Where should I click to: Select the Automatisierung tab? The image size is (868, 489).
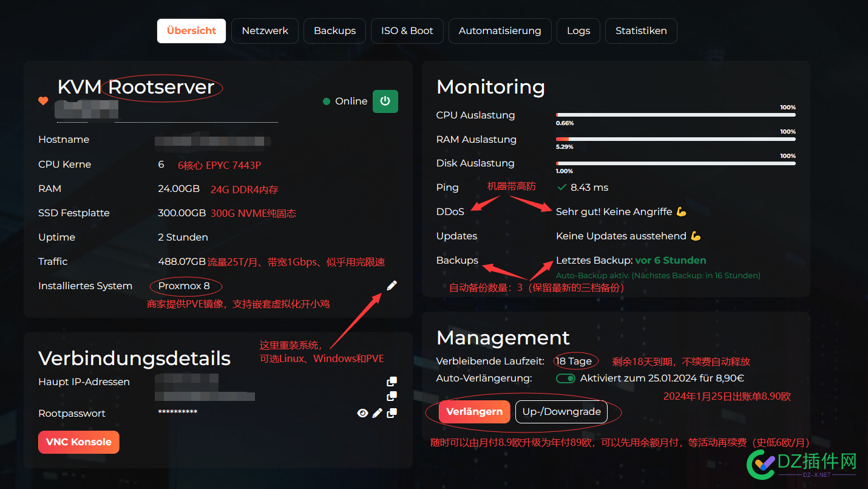[x=500, y=31]
